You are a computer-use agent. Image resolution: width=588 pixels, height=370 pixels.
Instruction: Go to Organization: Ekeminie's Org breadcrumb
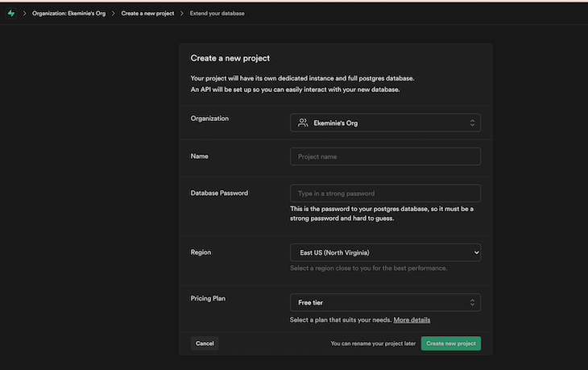(x=68, y=14)
